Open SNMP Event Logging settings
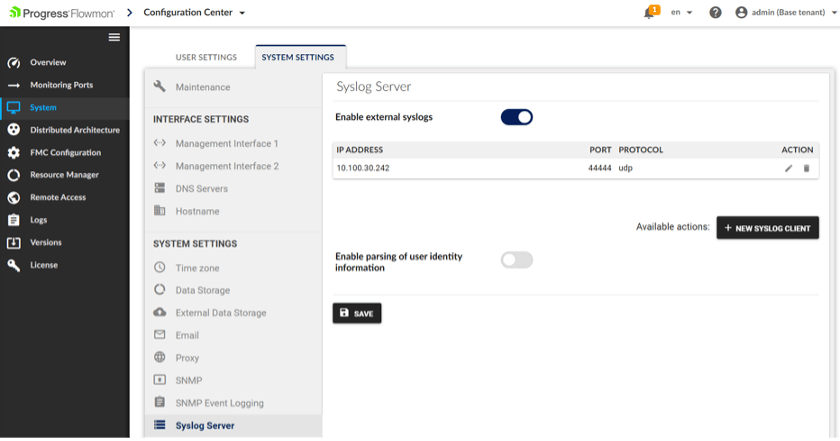 coord(219,403)
